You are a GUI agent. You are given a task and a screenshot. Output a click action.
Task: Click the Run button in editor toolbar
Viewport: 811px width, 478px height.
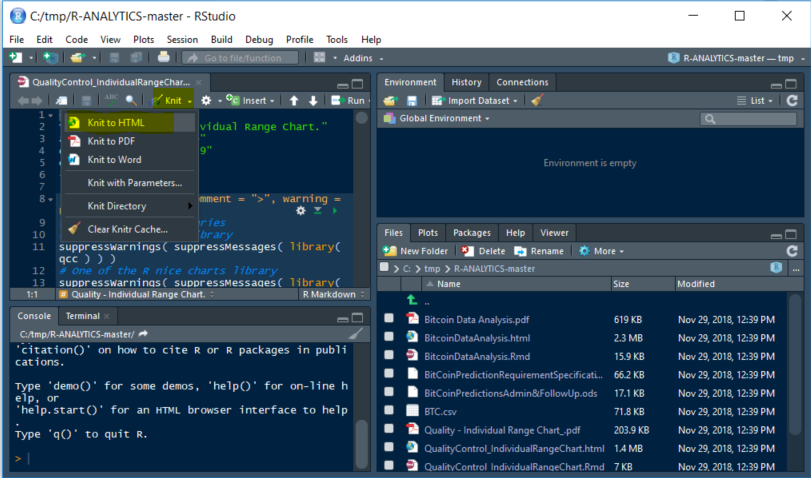pos(348,100)
